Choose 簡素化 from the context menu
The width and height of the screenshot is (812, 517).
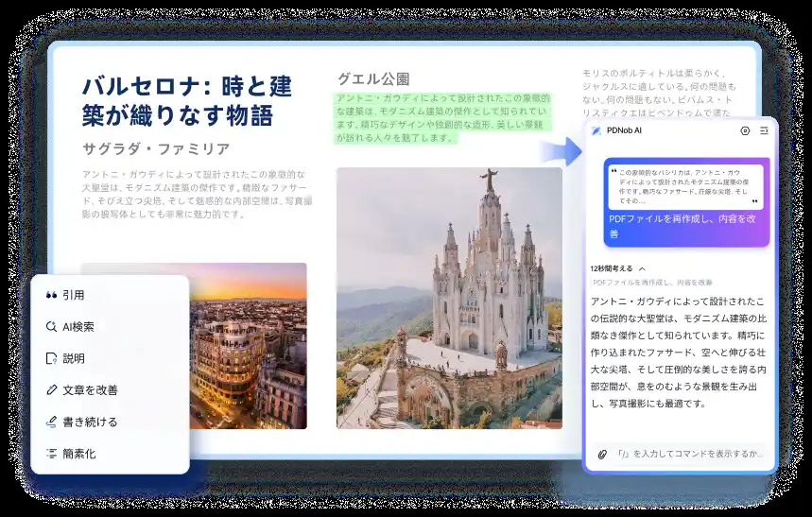79,454
